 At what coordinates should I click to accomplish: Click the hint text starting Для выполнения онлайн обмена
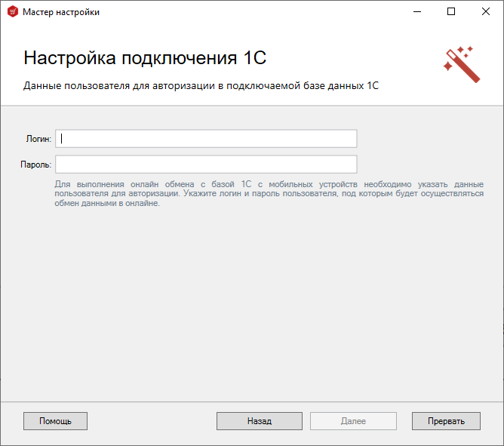point(269,194)
